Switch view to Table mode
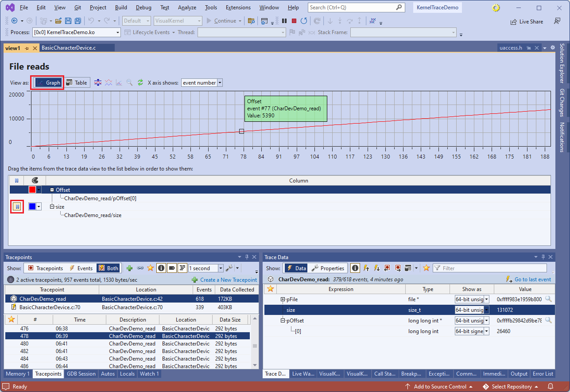Image resolution: width=570 pixels, height=392 pixels. point(77,83)
